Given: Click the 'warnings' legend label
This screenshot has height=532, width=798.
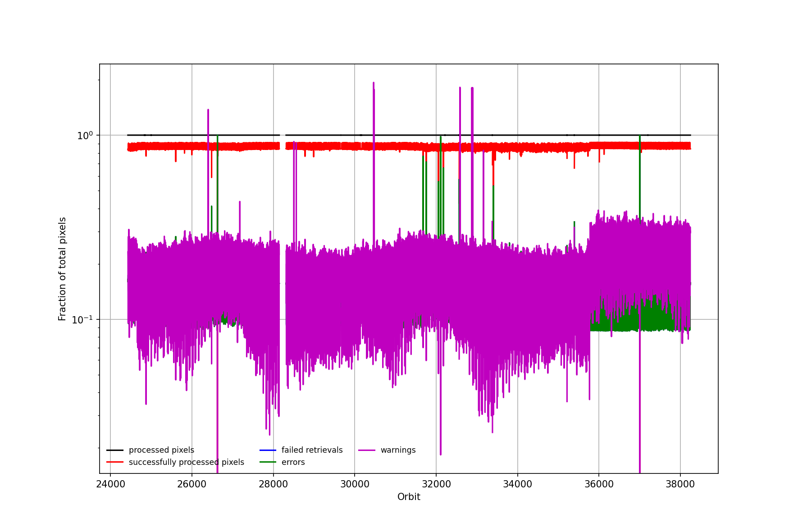Looking at the screenshot, I should click(x=398, y=450).
